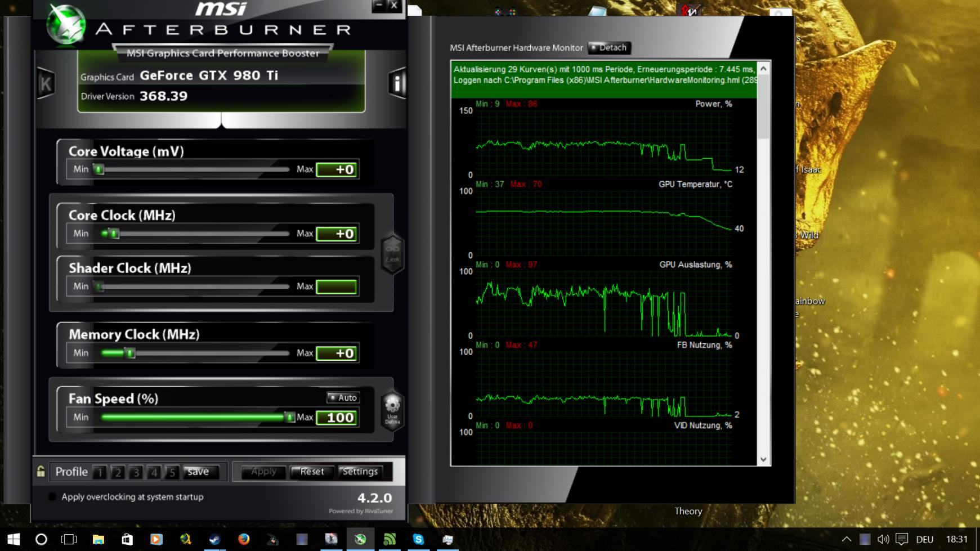Image resolution: width=980 pixels, height=551 pixels.
Task: Open Cortana search circle
Action: click(41, 539)
